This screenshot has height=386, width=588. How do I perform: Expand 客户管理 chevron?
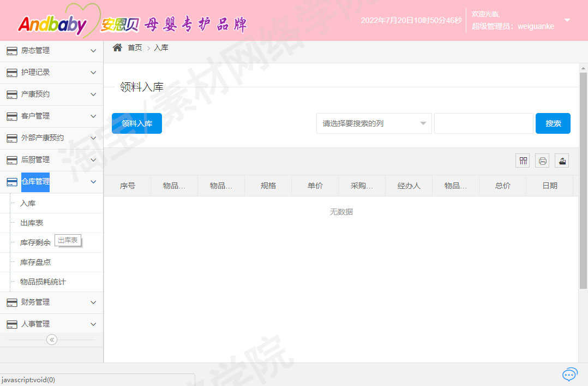(x=93, y=116)
